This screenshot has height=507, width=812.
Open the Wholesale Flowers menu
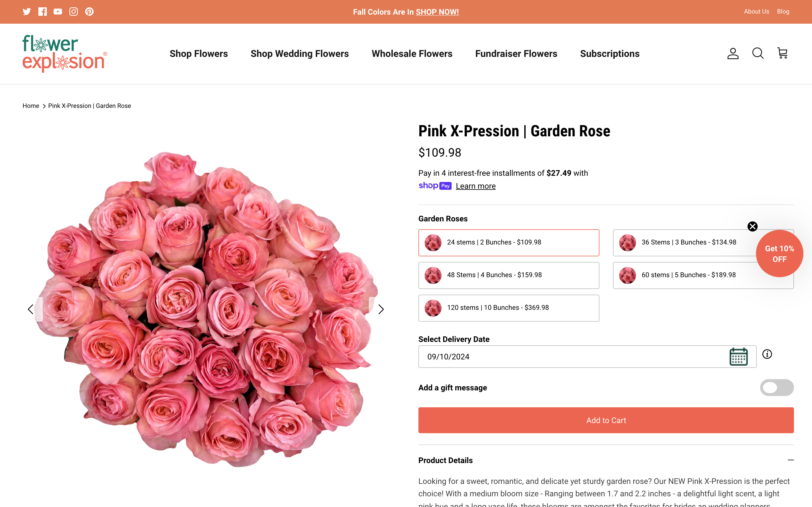tap(412, 53)
